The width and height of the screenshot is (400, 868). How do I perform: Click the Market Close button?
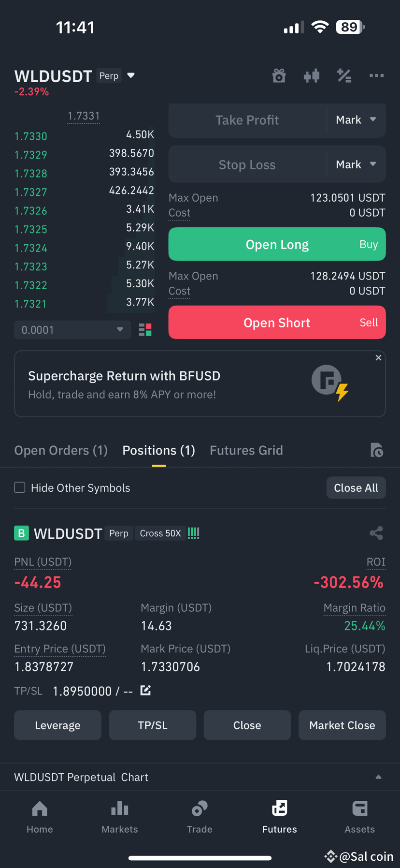342,725
